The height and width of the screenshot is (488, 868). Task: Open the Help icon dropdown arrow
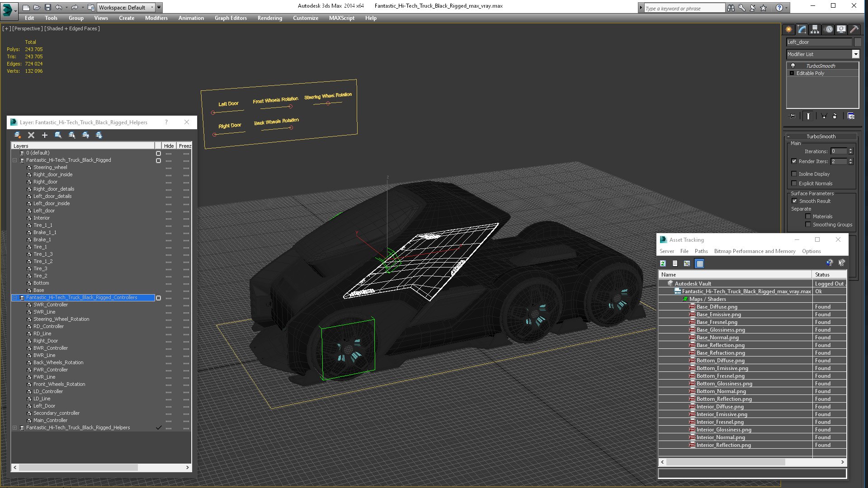[x=787, y=8]
